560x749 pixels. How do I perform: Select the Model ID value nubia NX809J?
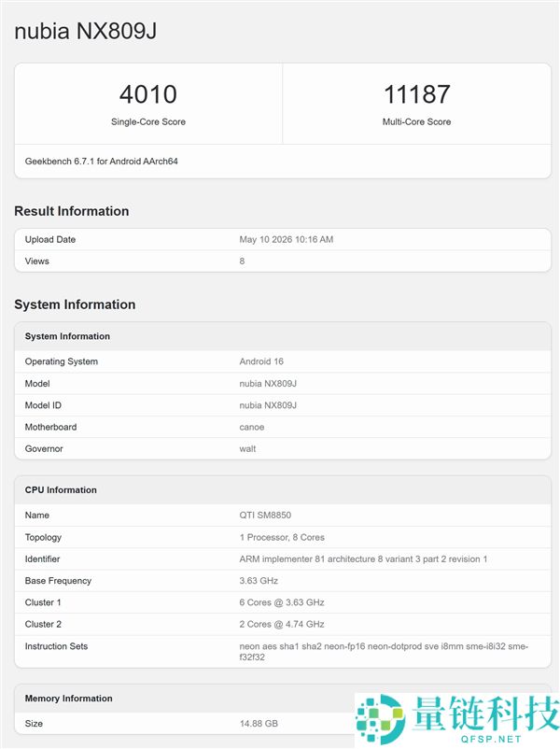[268, 405]
